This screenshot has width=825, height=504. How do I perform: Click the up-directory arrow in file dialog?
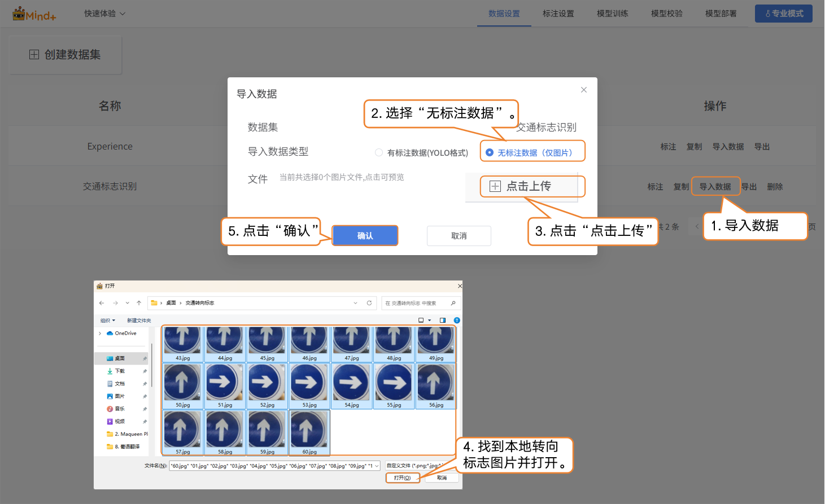pyautogui.click(x=139, y=303)
